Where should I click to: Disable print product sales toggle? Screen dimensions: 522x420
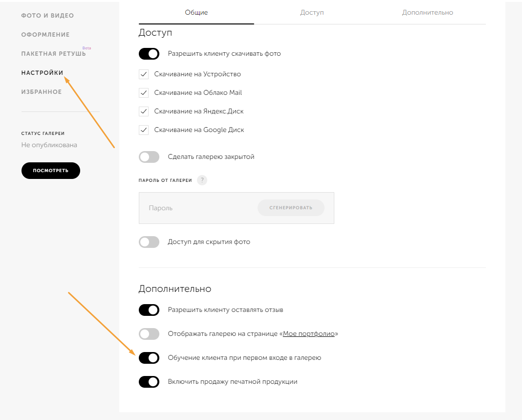149,382
